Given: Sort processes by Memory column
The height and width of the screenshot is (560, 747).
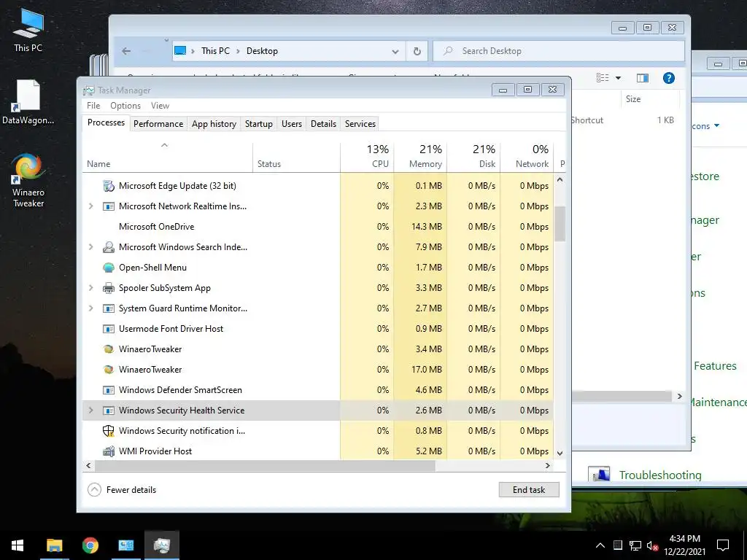Looking at the screenshot, I should [420, 156].
